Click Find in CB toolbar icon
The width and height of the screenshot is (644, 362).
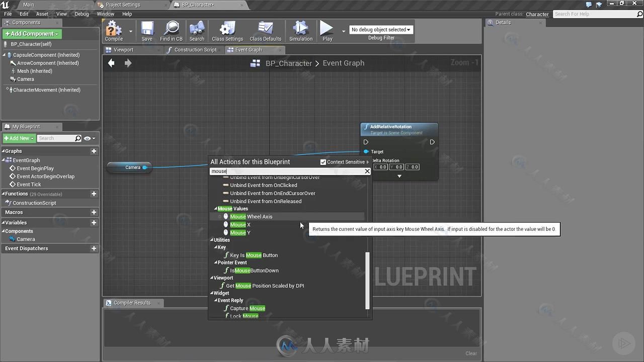[x=172, y=31]
